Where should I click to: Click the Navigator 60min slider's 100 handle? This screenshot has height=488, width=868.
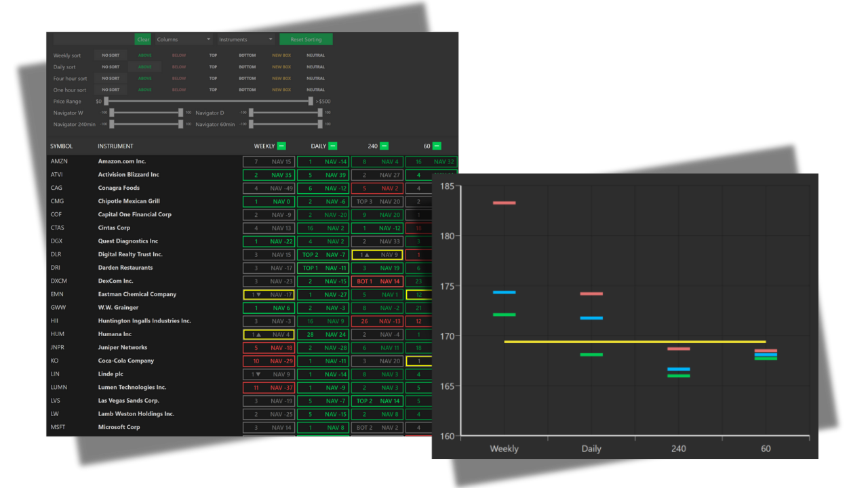(x=321, y=124)
